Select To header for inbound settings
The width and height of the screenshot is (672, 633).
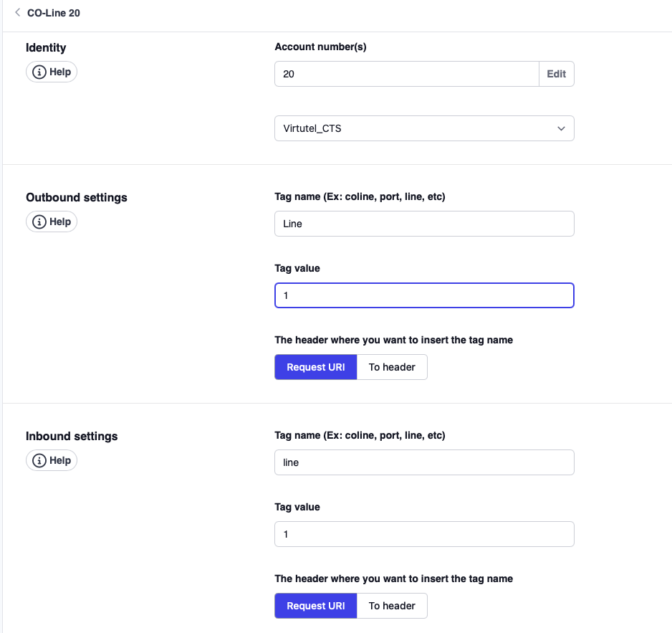(392, 606)
